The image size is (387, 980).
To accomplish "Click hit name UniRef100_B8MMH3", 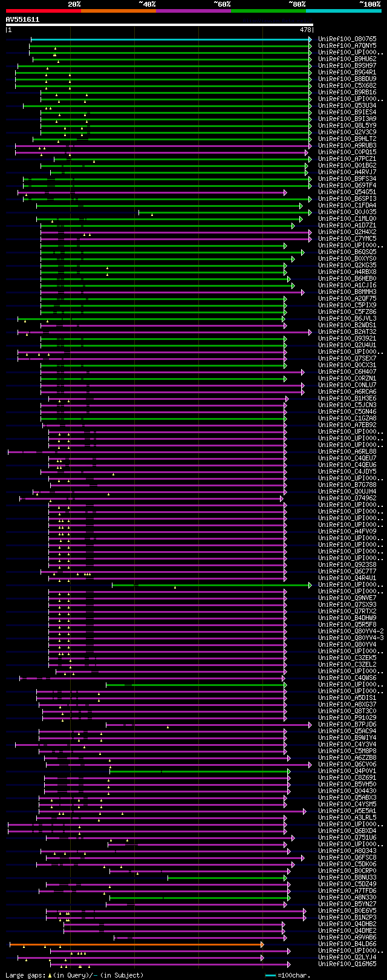I will pos(347,292).
